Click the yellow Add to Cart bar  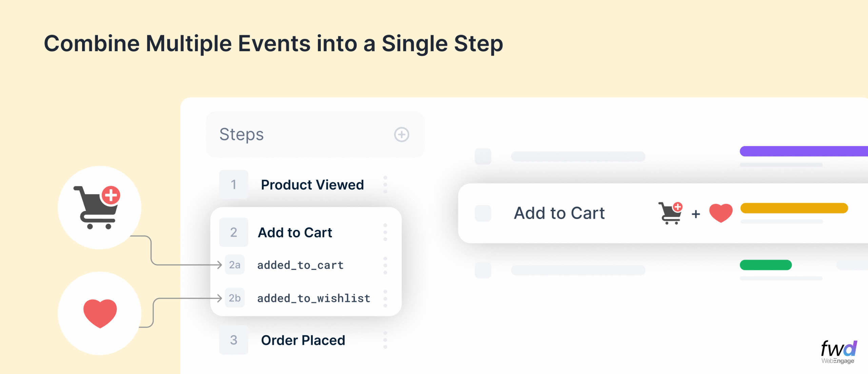point(794,208)
